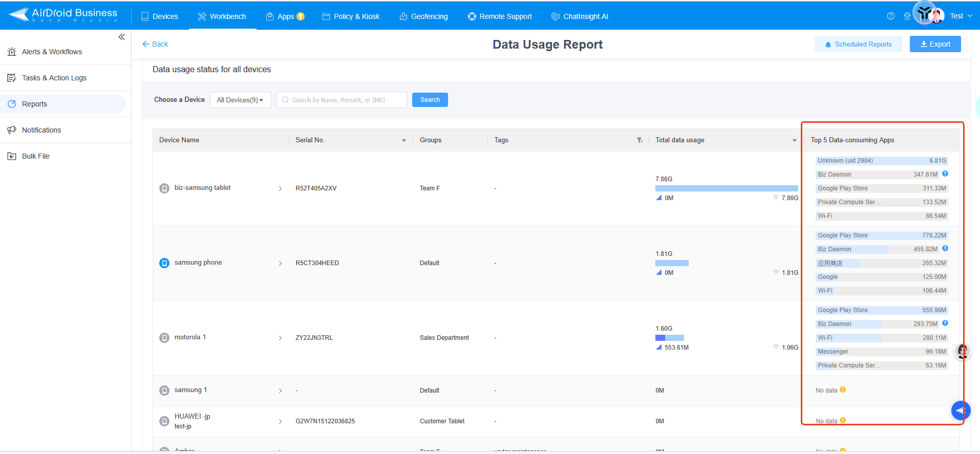Click biz-samsung tablet 7.86G usage bar
This screenshot has height=454, width=980.
727,188
